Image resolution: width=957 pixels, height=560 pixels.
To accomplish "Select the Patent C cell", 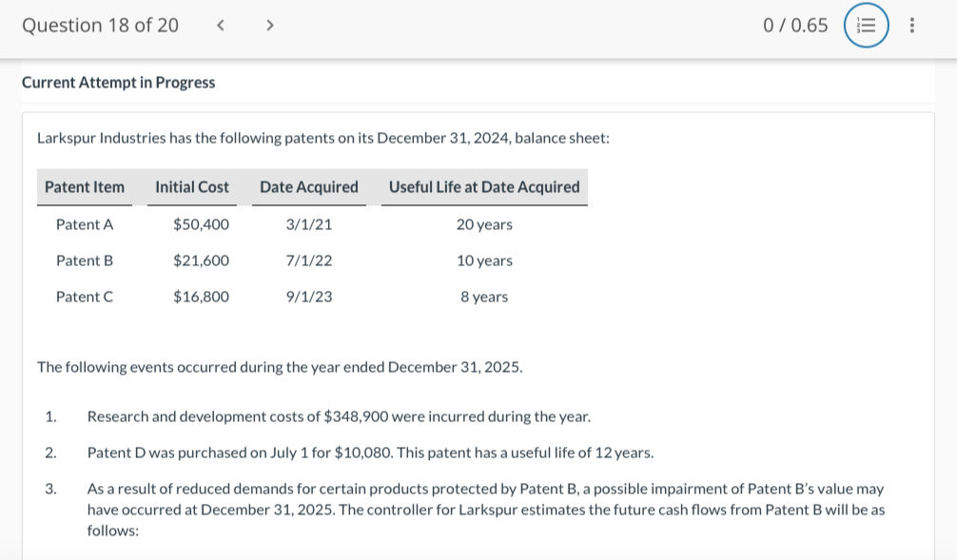I will tap(85, 297).
